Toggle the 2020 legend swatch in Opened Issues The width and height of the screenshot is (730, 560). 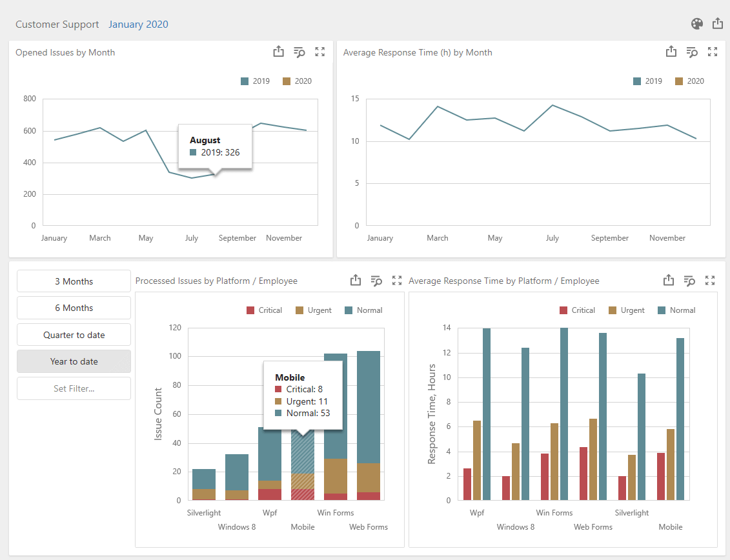[x=287, y=81]
